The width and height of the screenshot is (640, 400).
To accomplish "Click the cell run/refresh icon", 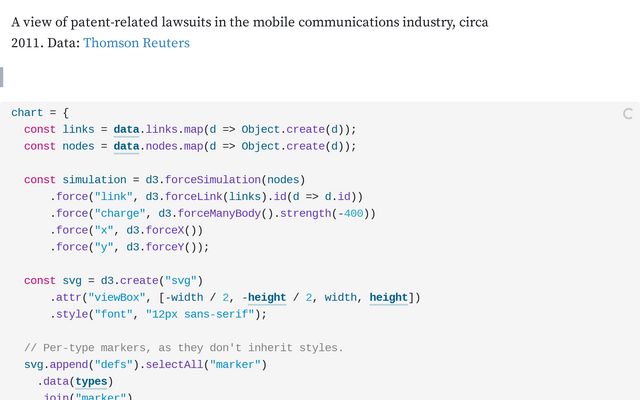I will point(628,114).
